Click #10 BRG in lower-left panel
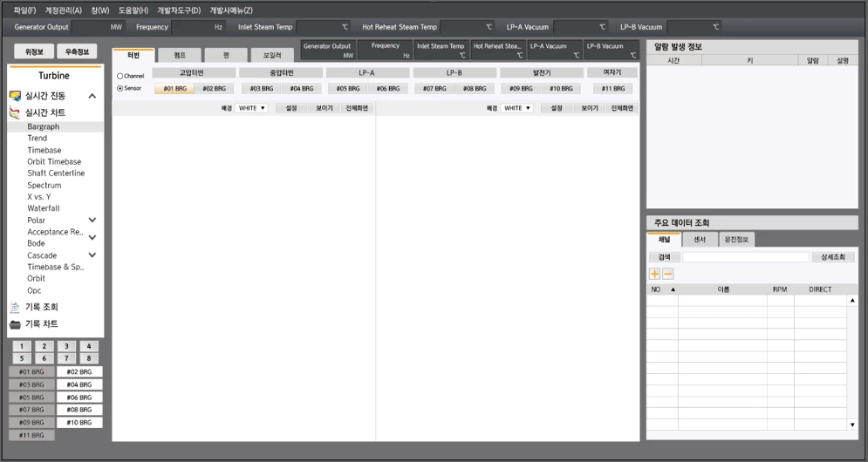Screen dimensions: 868x462 (79, 423)
